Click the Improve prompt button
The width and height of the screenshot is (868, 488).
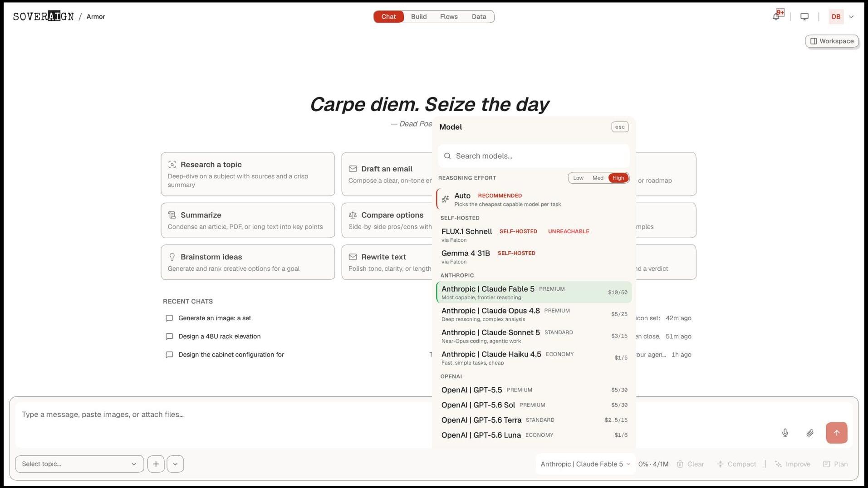tap(792, 464)
